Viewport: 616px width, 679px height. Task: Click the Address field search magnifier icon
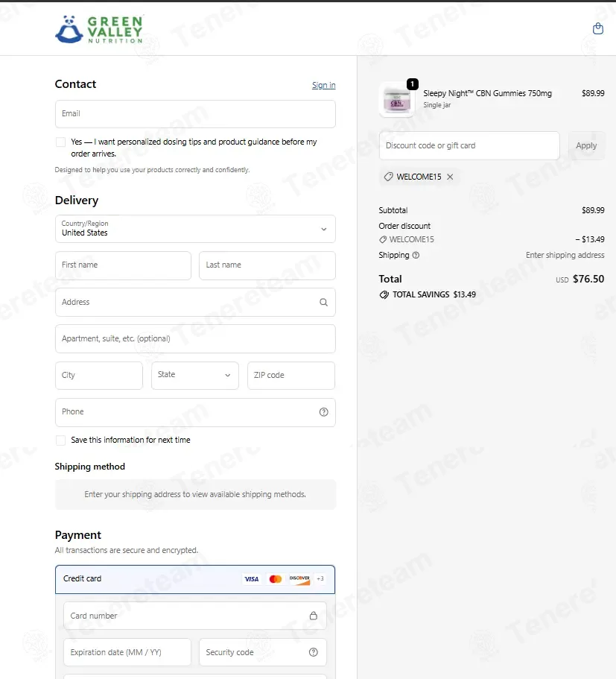(323, 303)
